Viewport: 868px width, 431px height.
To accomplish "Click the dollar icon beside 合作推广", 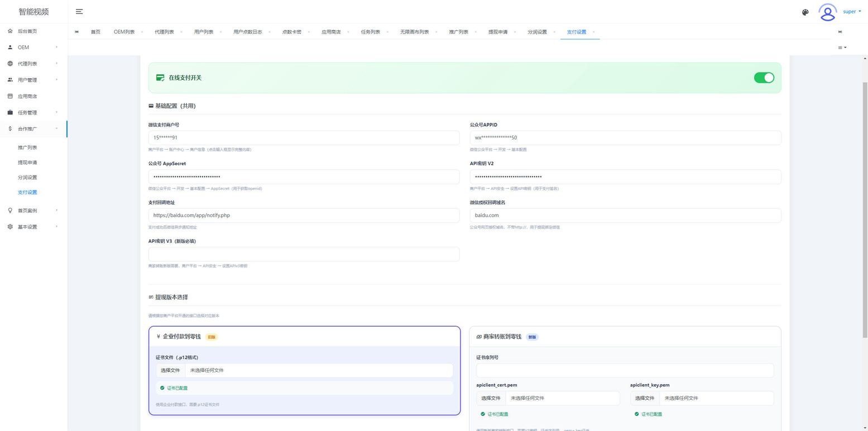I will [10, 129].
